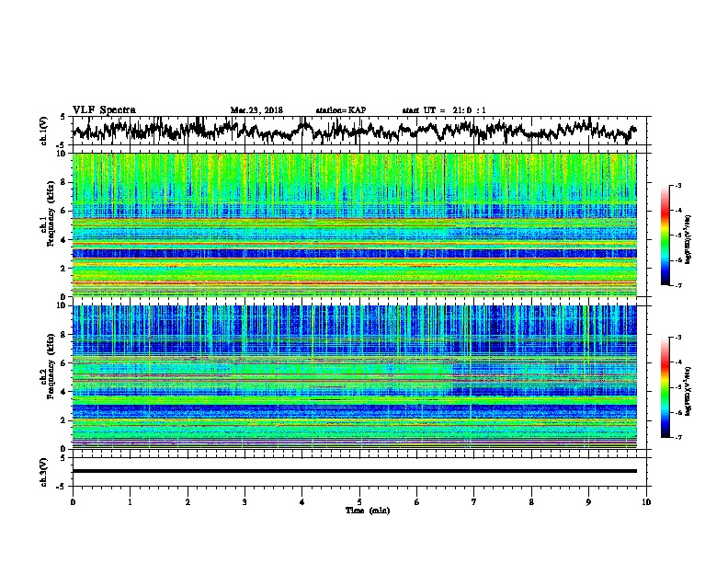Click the ch.2 spectrogram color scale bar
The height and width of the screenshot is (563, 728).
(x=665, y=387)
